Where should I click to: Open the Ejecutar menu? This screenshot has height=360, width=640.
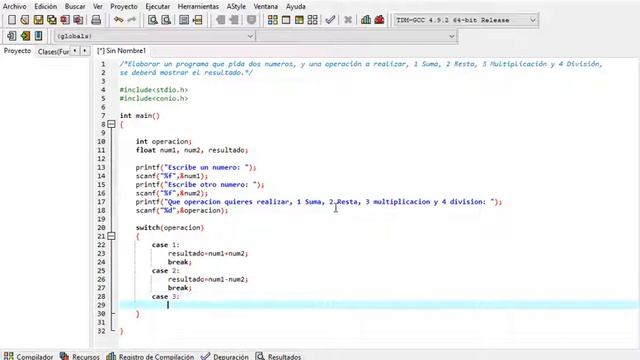(x=158, y=7)
